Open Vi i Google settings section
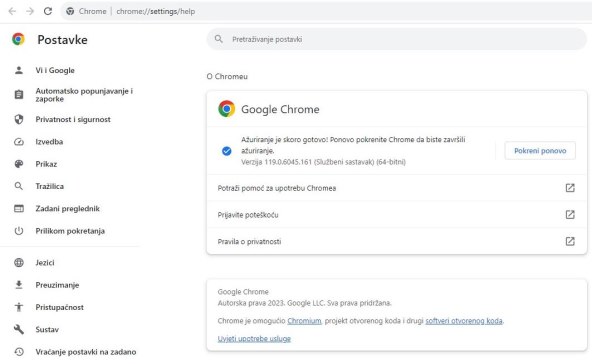Image resolution: width=592 pixels, height=364 pixels. 55,70
